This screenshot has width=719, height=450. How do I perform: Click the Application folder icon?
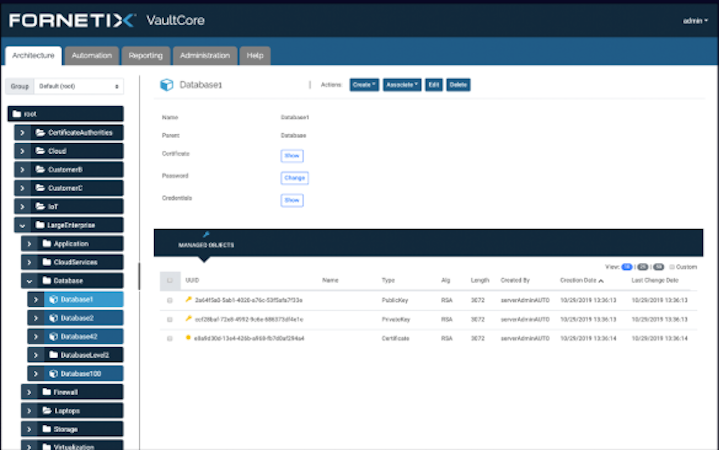pyautogui.click(x=47, y=244)
